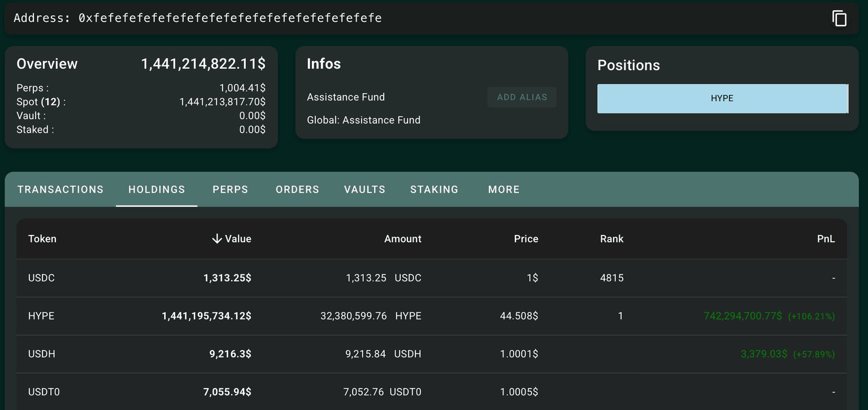View the ORDERS tab
This screenshot has width=868, height=410.
pos(297,190)
